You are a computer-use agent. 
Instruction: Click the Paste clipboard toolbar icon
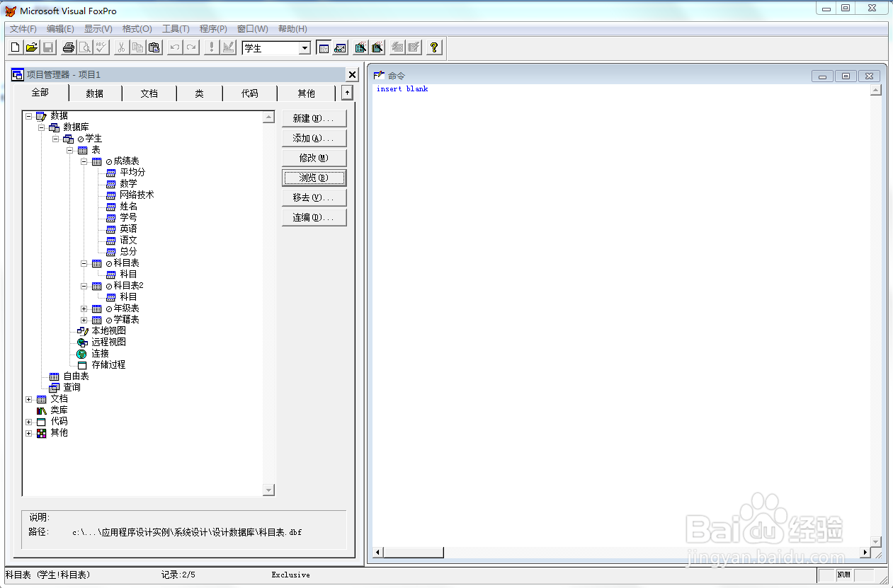point(154,47)
